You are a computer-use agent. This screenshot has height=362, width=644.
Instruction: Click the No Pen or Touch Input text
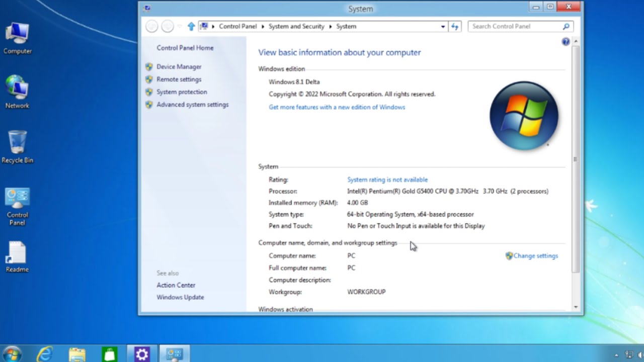[x=416, y=226]
